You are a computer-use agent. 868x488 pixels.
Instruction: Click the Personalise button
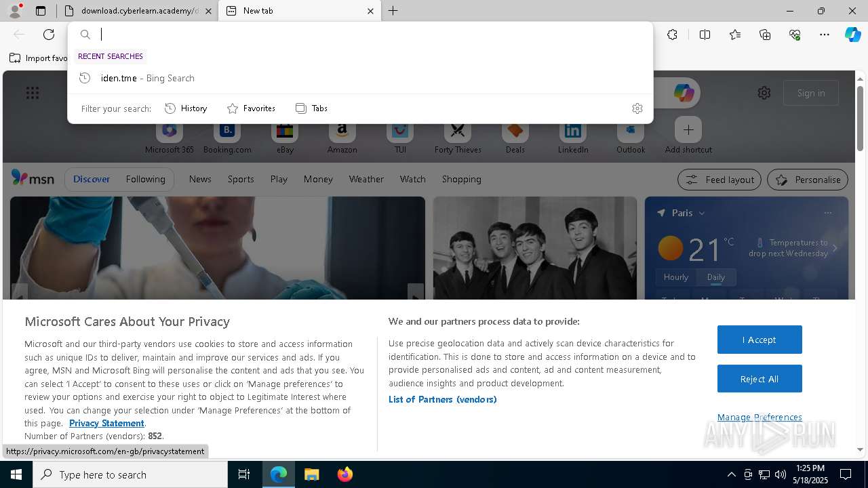808,180
